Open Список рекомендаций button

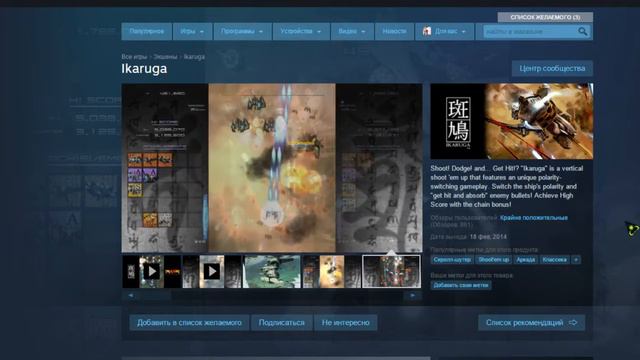[531, 322]
